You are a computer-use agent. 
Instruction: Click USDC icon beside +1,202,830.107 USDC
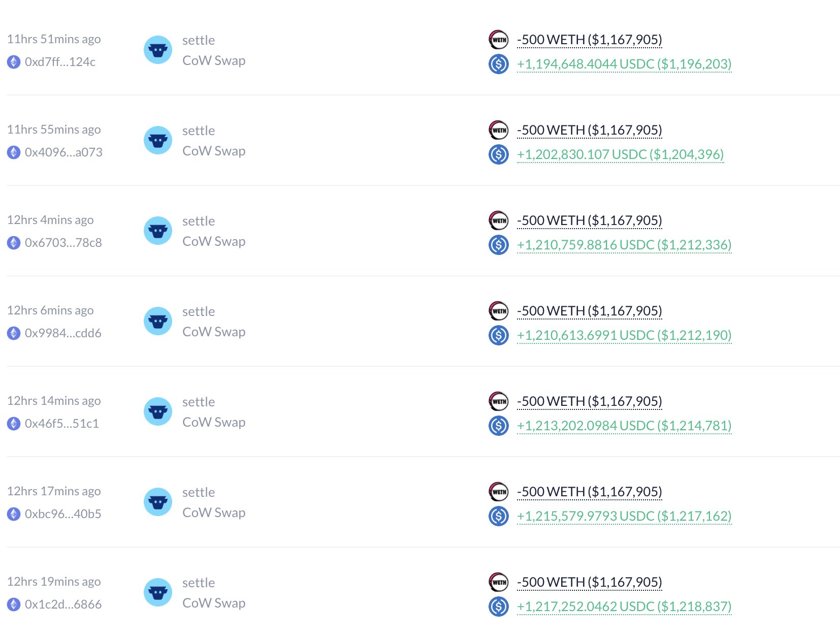coord(499,154)
